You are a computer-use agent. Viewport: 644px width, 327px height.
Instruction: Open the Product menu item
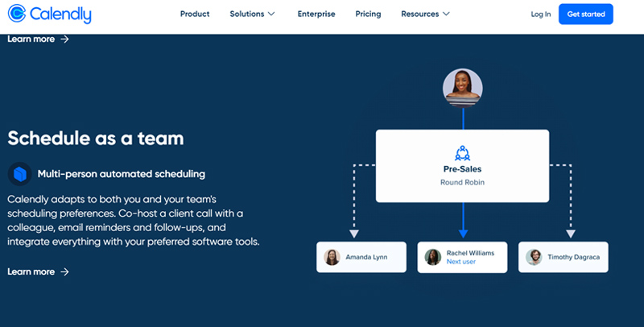click(x=195, y=14)
